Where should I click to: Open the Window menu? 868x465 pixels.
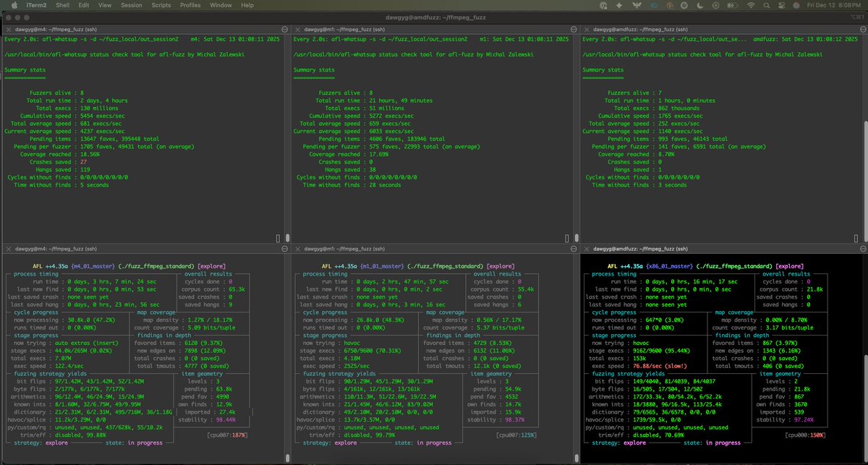point(221,5)
